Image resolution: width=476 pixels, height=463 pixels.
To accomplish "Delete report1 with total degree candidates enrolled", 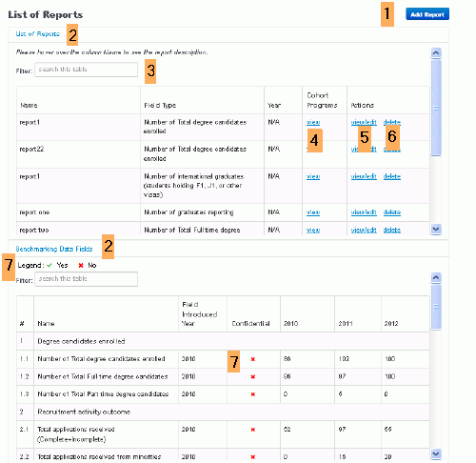I will pyautogui.click(x=392, y=122).
